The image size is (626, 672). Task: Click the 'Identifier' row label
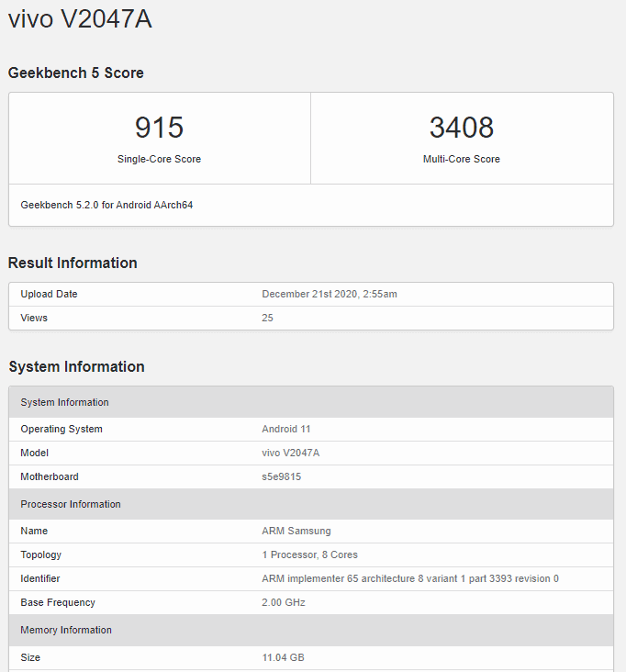click(x=40, y=578)
